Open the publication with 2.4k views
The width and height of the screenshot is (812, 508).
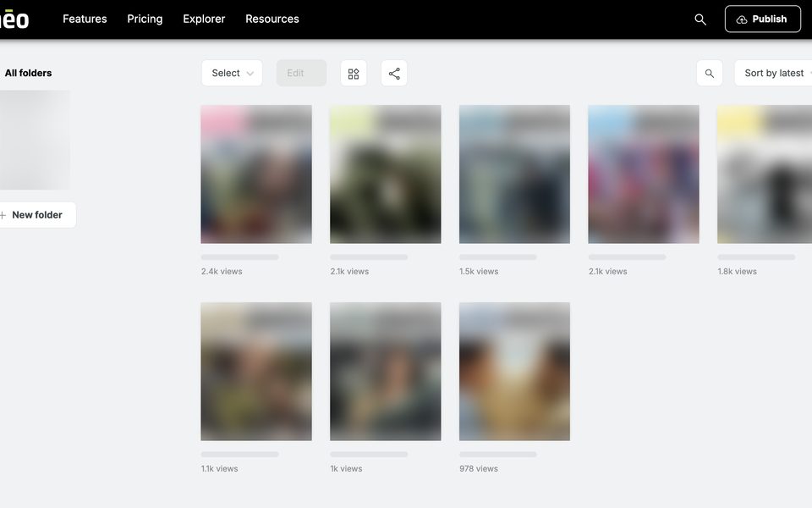[x=256, y=174]
